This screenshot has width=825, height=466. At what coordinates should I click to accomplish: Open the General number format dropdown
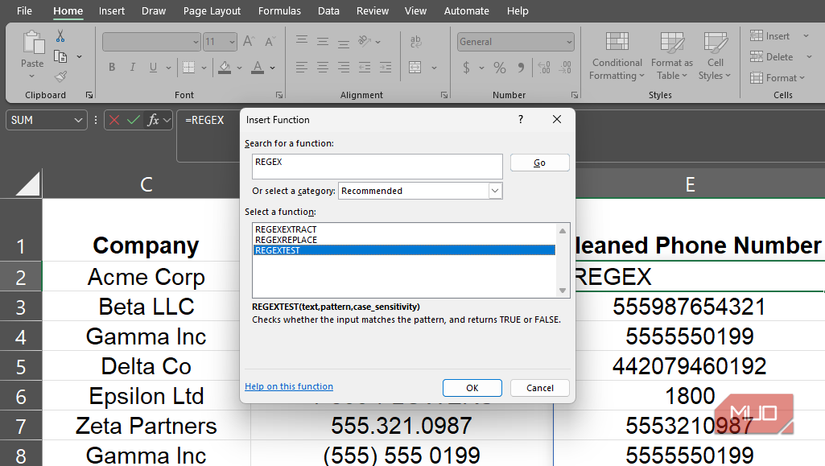pos(569,42)
